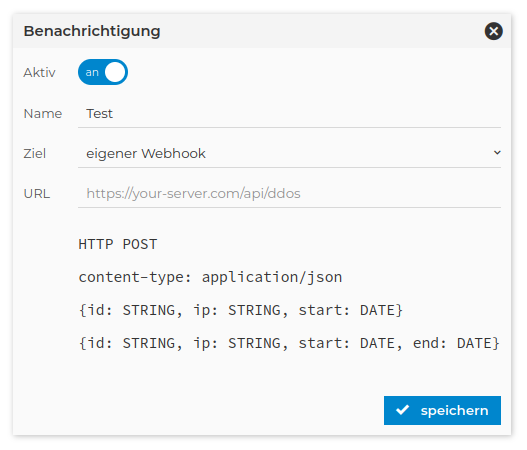Close the Benachrichtigung dialog with the X icon

[x=493, y=31]
